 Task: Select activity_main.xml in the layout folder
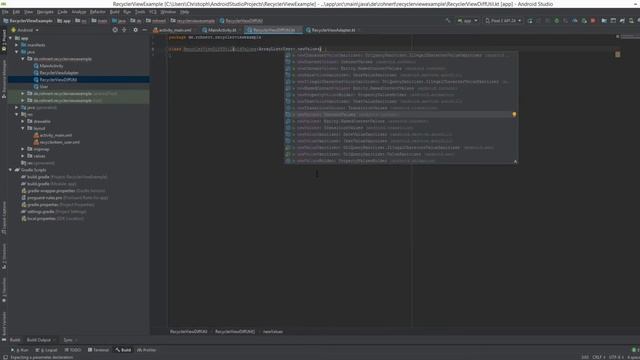pyautogui.click(x=56, y=135)
